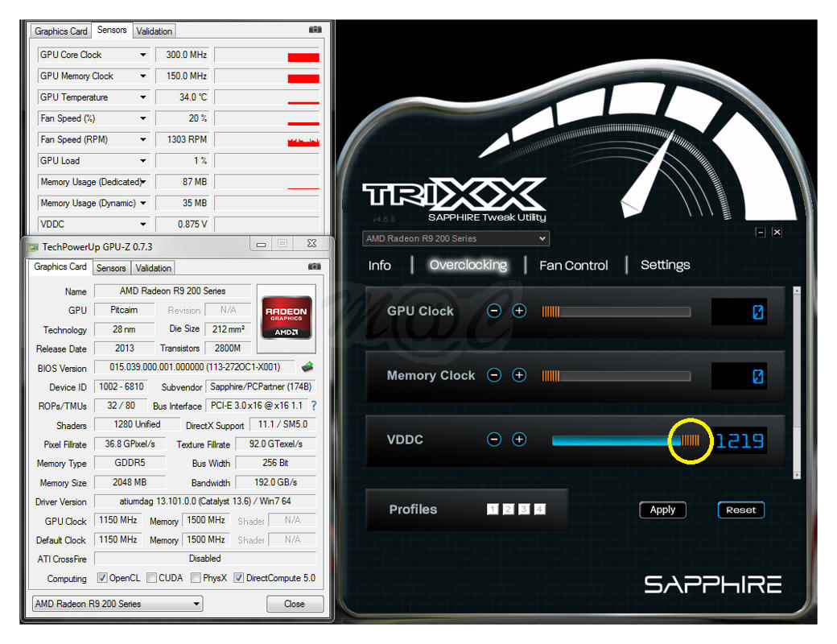The width and height of the screenshot is (837, 644).
Task: Open TRIXX AMD Radeon R9 200 Series dropdown
Action: click(456, 238)
